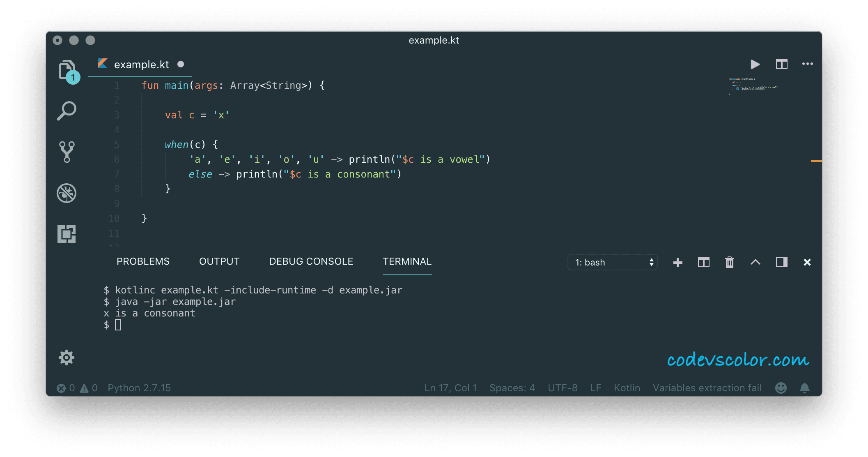Open the Debug bug icon in activity bar
The height and width of the screenshot is (457, 868).
[x=67, y=193]
